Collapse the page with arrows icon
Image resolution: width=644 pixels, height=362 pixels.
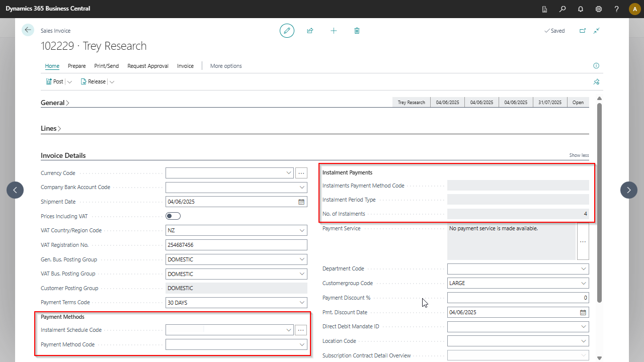(x=596, y=31)
